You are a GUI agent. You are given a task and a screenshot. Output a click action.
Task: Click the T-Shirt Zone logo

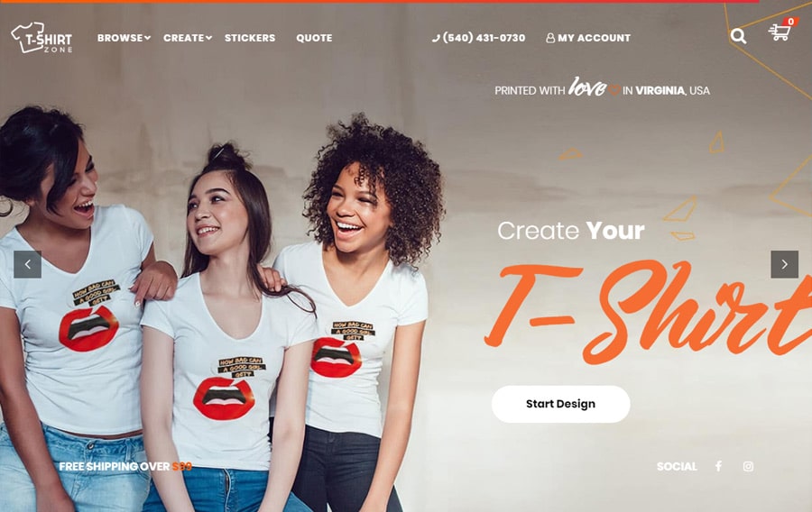42,37
